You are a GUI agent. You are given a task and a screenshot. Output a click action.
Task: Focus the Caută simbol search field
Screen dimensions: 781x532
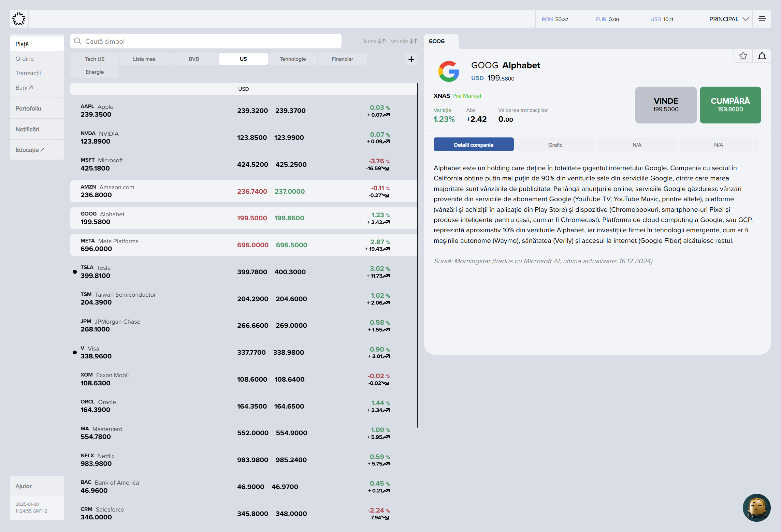click(x=206, y=41)
